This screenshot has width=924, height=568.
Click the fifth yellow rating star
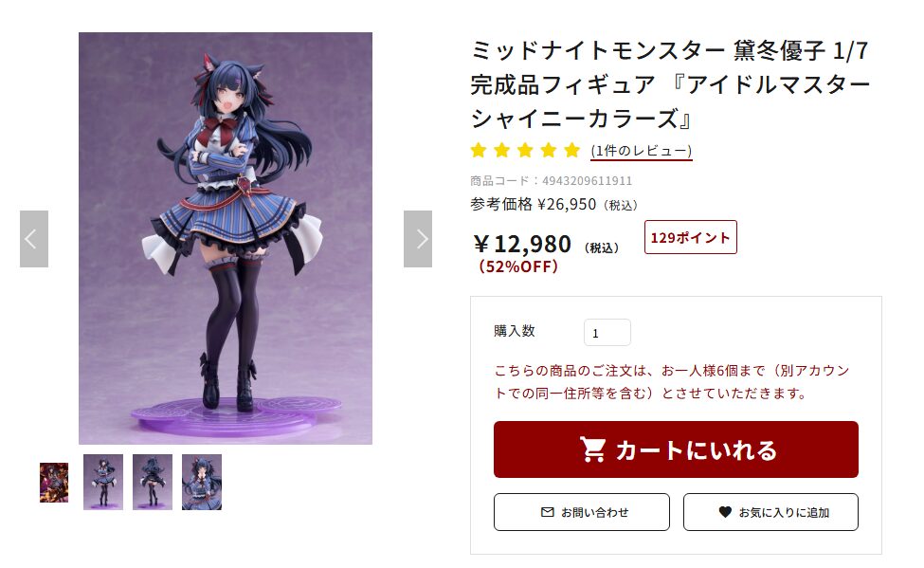pyautogui.click(x=571, y=151)
